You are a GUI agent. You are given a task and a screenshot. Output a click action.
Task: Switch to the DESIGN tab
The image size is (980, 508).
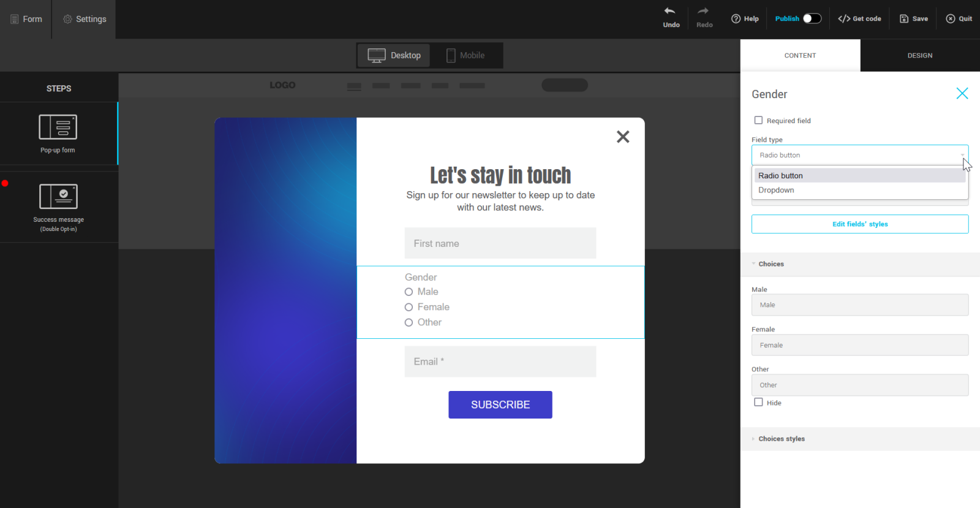[x=920, y=55]
